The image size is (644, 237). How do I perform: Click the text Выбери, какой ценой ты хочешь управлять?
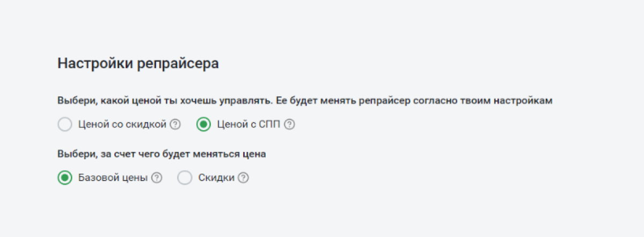[x=166, y=100]
